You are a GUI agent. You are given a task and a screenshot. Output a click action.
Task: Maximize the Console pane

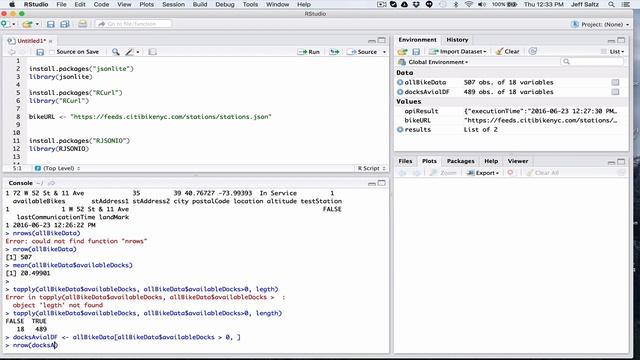(382, 183)
